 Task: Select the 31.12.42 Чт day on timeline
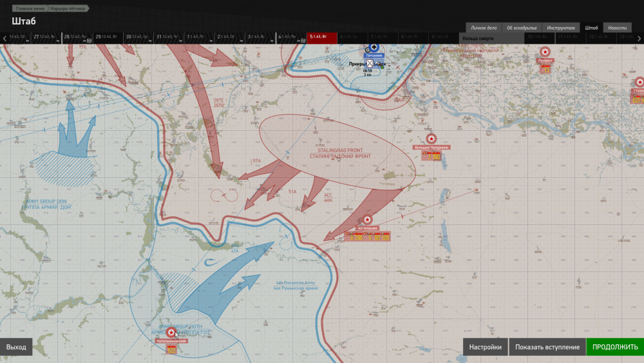[168, 38]
